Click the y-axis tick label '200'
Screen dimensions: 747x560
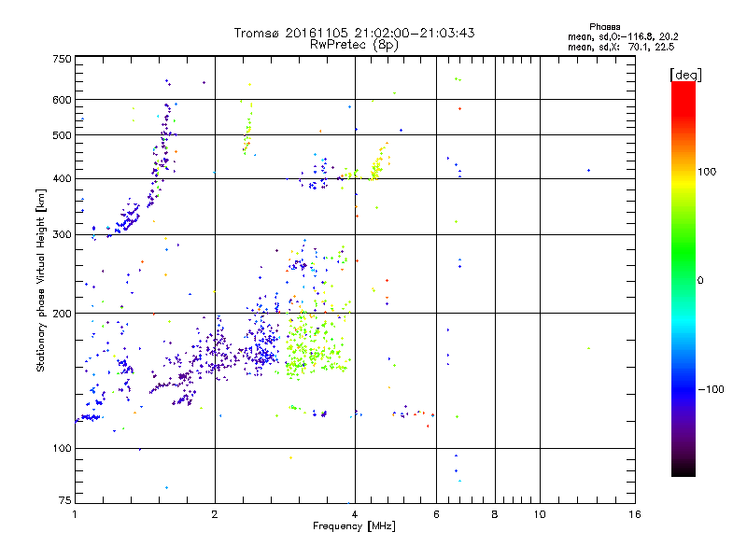[x=63, y=314]
